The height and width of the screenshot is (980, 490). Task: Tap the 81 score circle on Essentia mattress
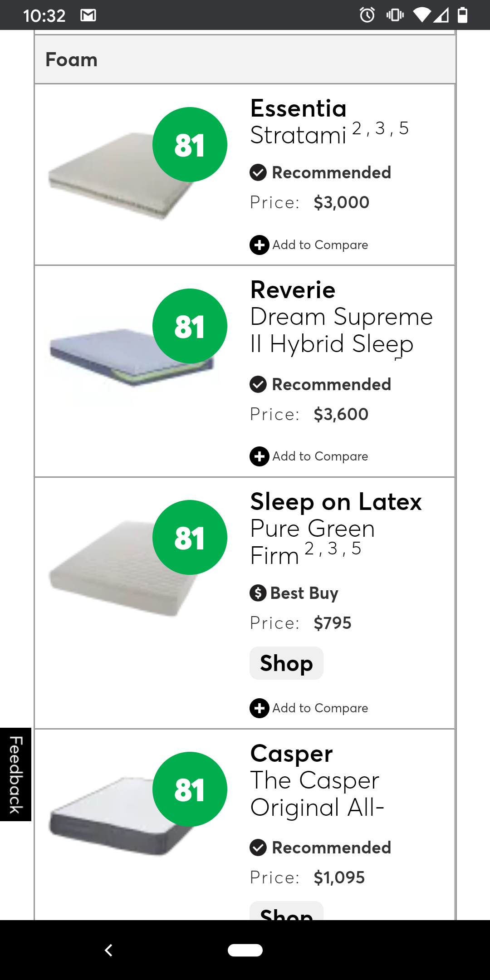190,145
